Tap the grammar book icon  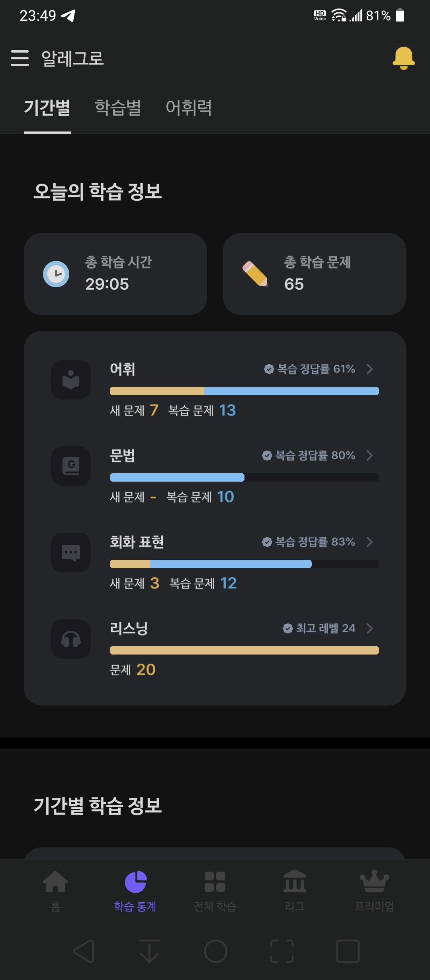pos(71,466)
